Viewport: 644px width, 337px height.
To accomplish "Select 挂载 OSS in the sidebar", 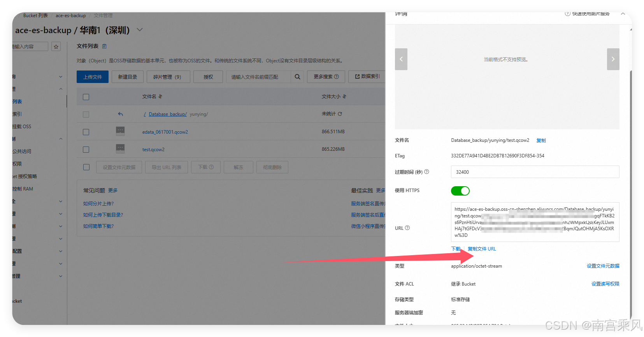I will tap(22, 127).
